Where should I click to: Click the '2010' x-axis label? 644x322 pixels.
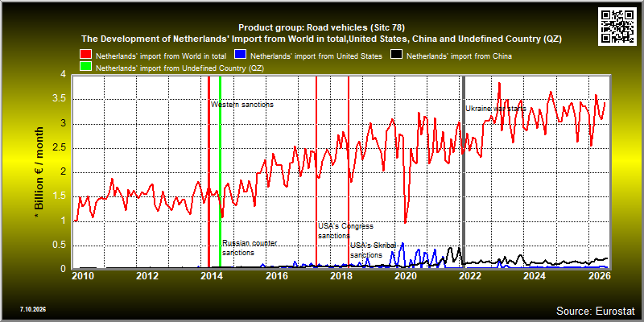click(83, 276)
